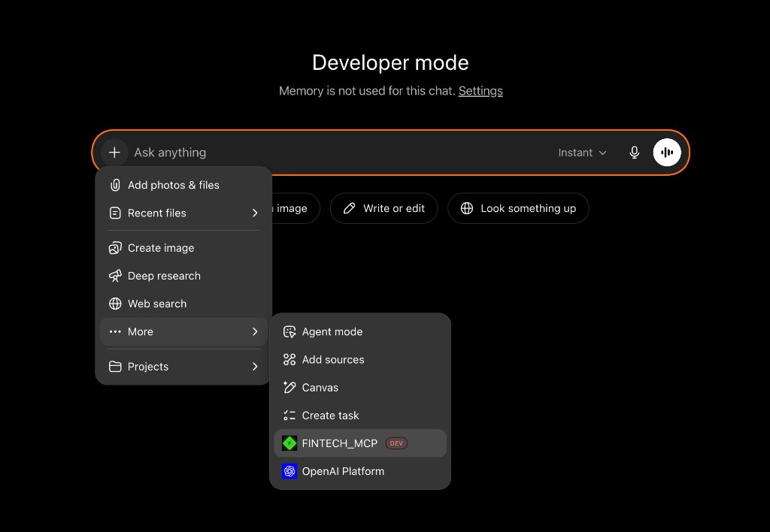Click the Create task checklist icon
Screen dimensions: 770x532
(x=290, y=416)
